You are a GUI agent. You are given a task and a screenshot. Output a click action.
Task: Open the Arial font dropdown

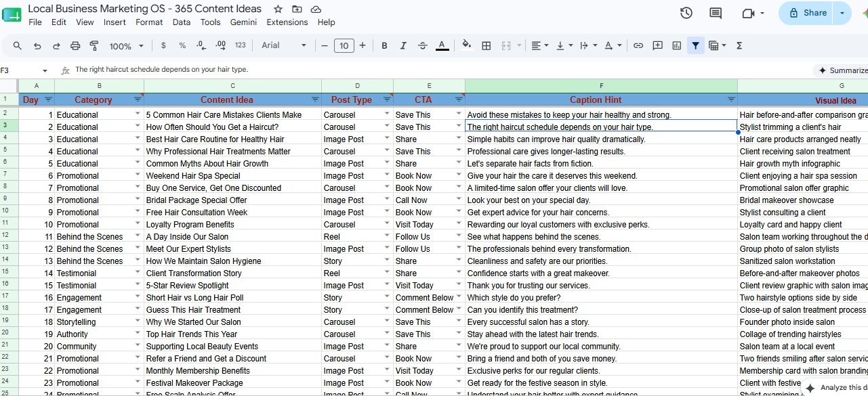click(x=284, y=45)
